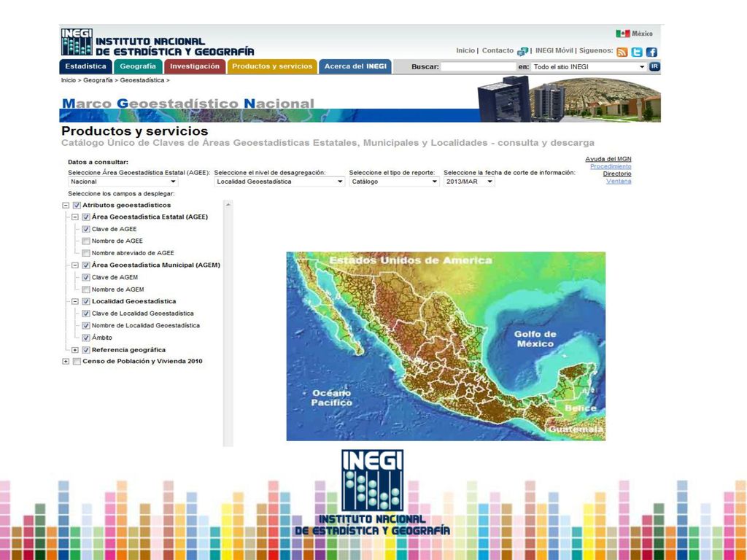The width and height of the screenshot is (747, 560).
Task: Uncheck 'Clave de Localidad Geoestadística' checkbox
Action: pos(86,314)
